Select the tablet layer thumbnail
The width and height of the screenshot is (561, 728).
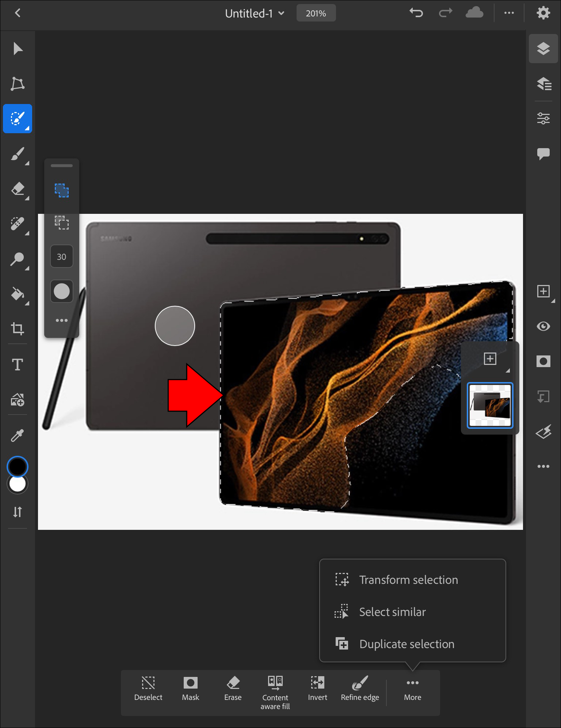tap(490, 405)
